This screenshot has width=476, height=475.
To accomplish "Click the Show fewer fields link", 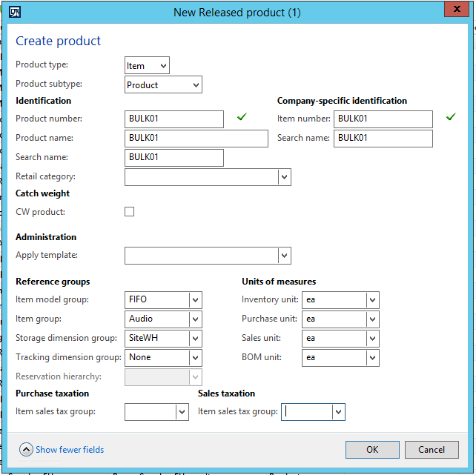I will coord(70,450).
